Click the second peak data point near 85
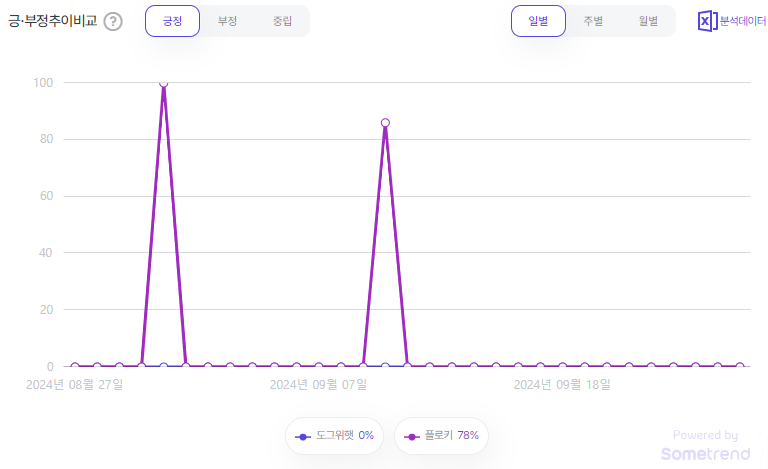This screenshot has height=469, width=768. click(385, 123)
